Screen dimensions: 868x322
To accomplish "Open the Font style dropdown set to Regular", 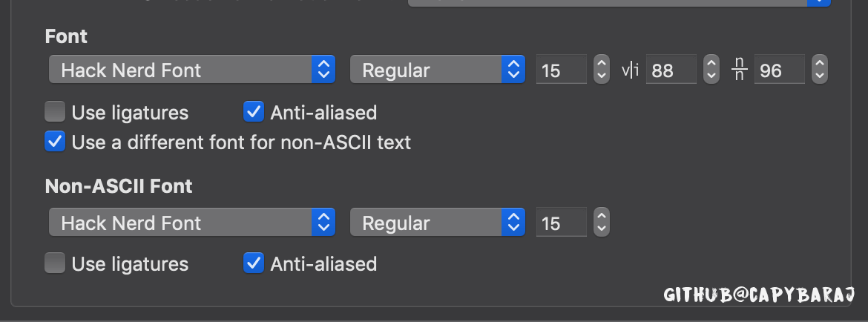I will pos(437,70).
